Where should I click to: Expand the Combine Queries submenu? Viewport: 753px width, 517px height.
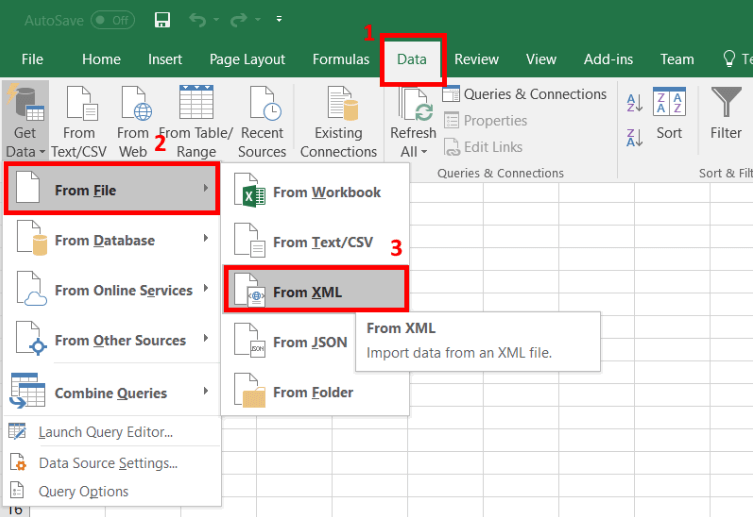click(112, 392)
